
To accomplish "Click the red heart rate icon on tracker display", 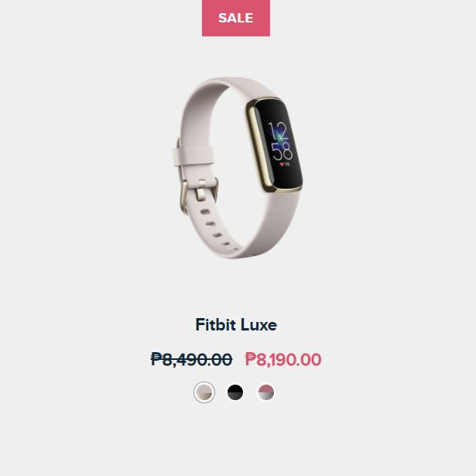I will pos(282,164).
